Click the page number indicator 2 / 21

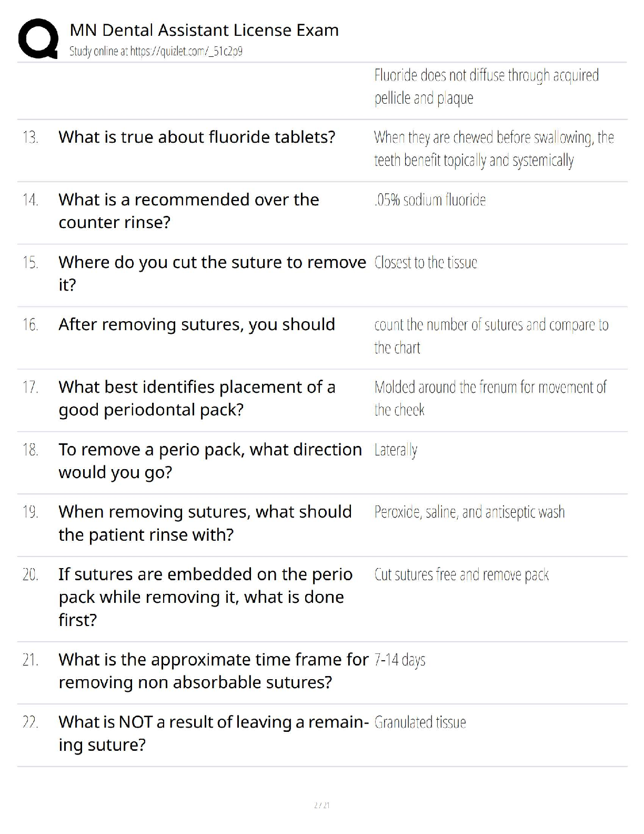(321, 805)
